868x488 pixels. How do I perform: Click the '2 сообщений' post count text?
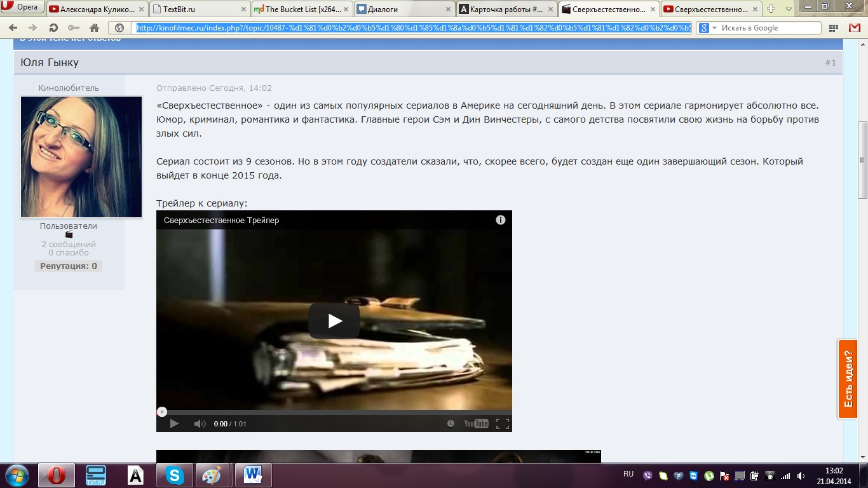[x=69, y=244]
